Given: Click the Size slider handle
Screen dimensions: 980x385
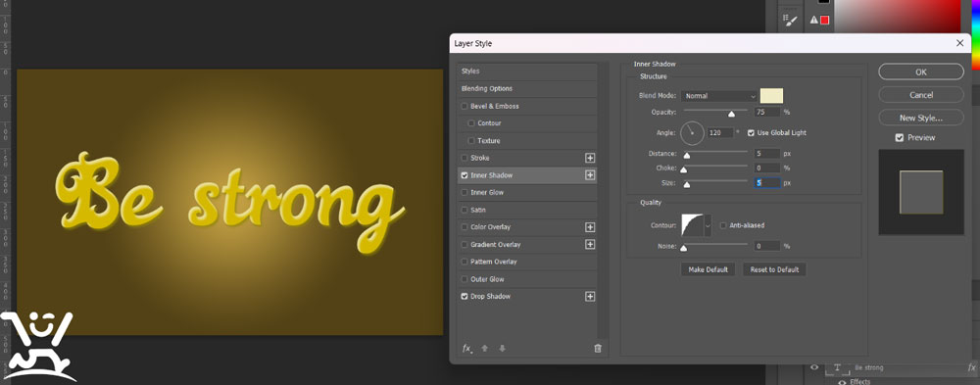Looking at the screenshot, I should coord(687,184).
